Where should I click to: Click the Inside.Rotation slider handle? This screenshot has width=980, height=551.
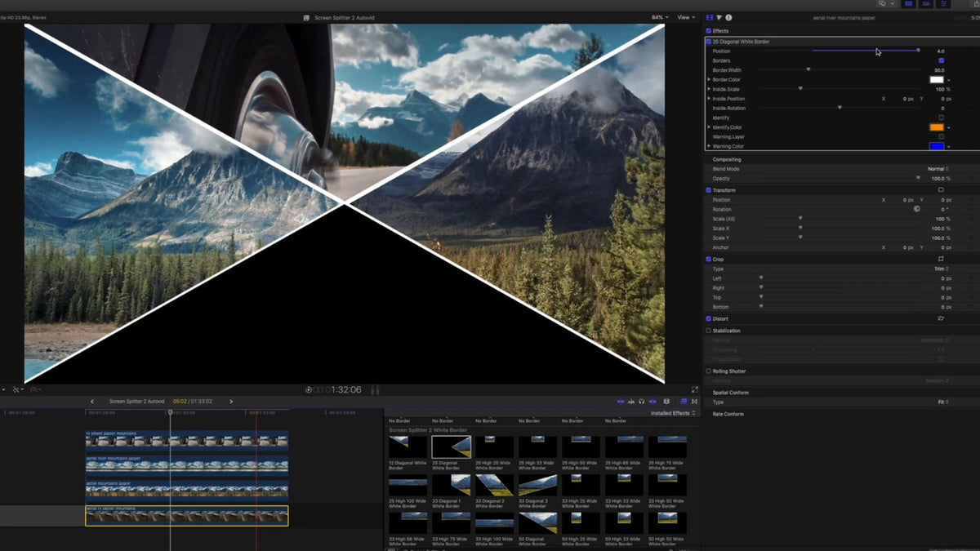(x=840, y=108)
